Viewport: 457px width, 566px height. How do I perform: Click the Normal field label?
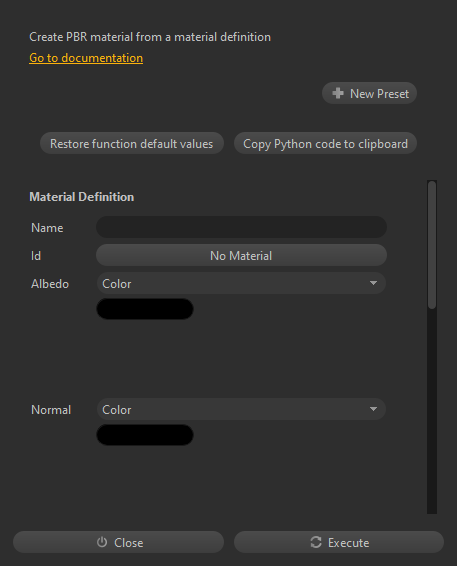51,410
